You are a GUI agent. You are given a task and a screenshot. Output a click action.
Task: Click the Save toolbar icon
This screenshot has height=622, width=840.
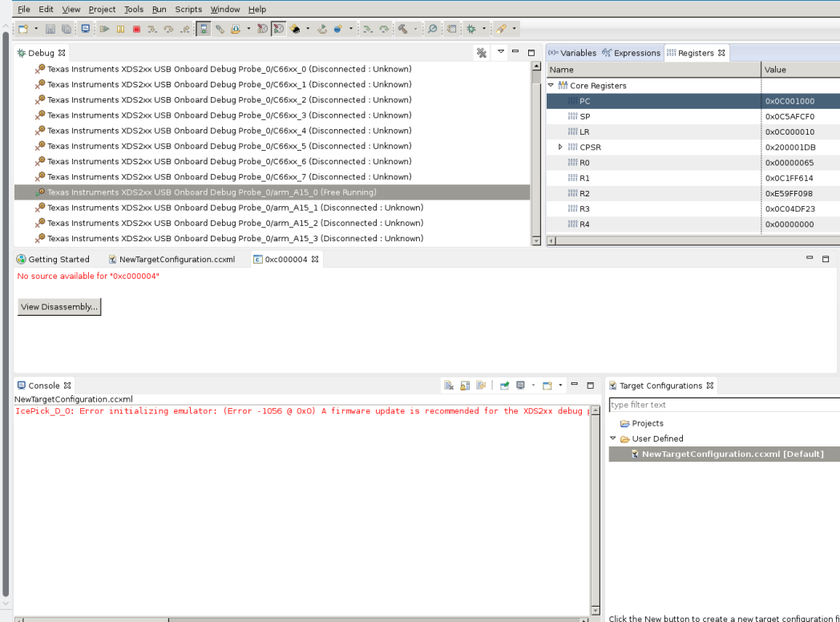tap(50, 29)
